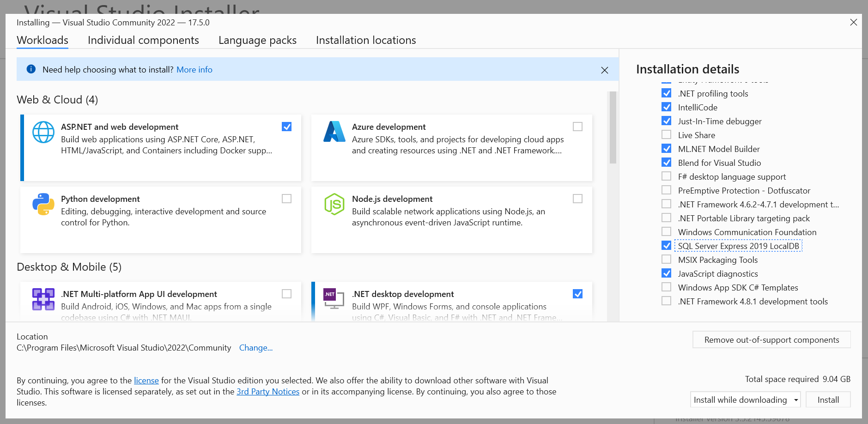This screenshot has height=424, width=868.
Task: Click the Web & Cloud (4) heading
Action: (57, 100)
